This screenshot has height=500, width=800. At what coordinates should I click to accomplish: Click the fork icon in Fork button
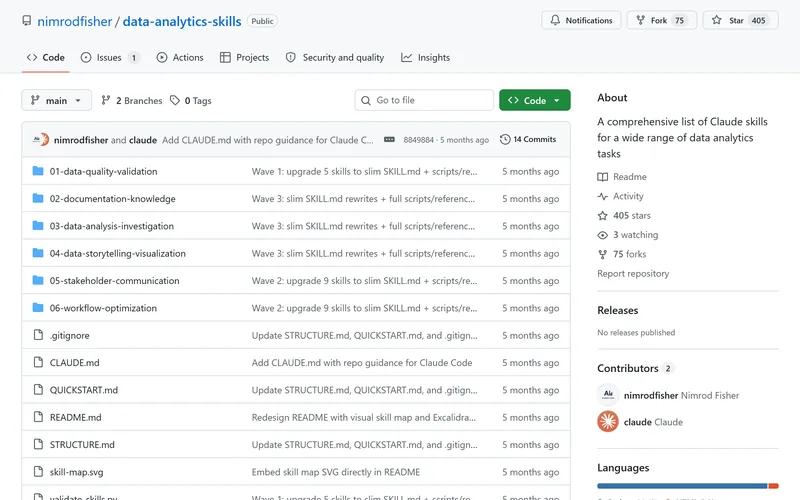click(x=640, y=20)
